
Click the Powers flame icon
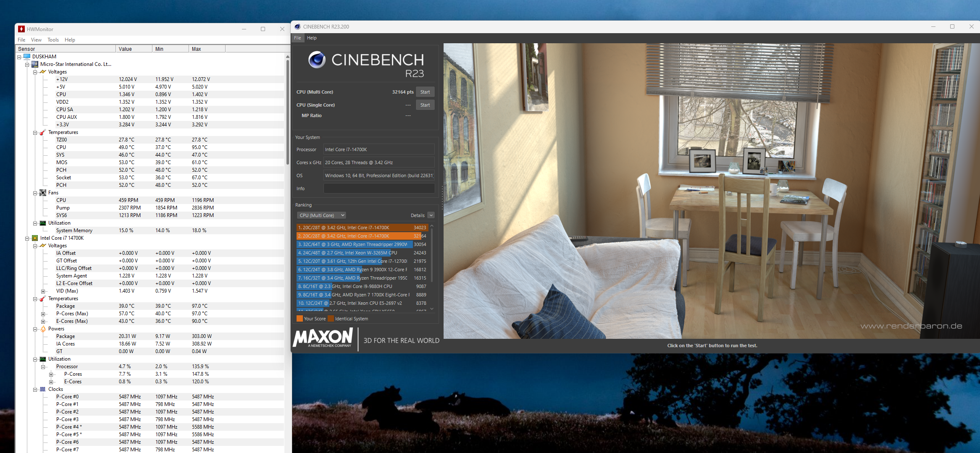coord(43,329)
